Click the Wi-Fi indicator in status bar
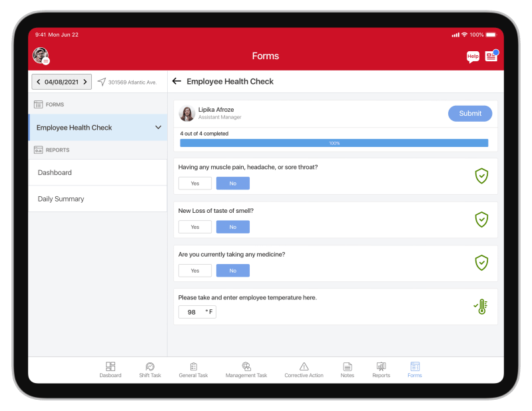The image size is (532, 411). 465,35
